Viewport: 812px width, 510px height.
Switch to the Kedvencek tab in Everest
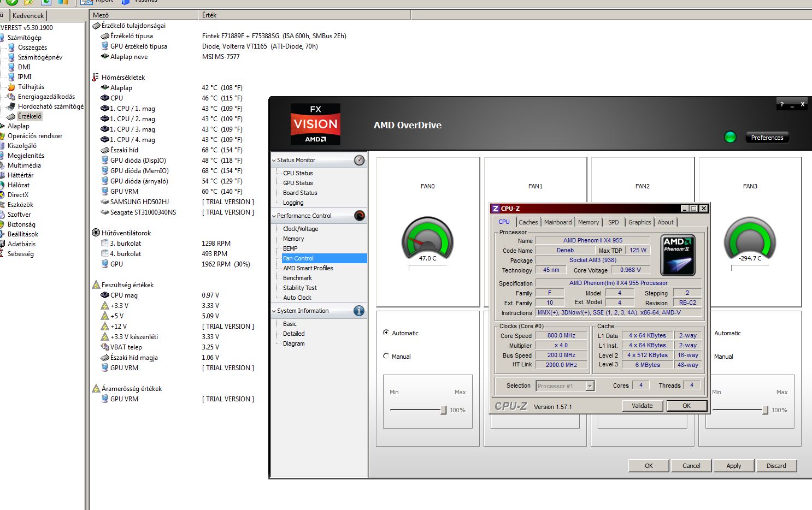pos(28,16)
